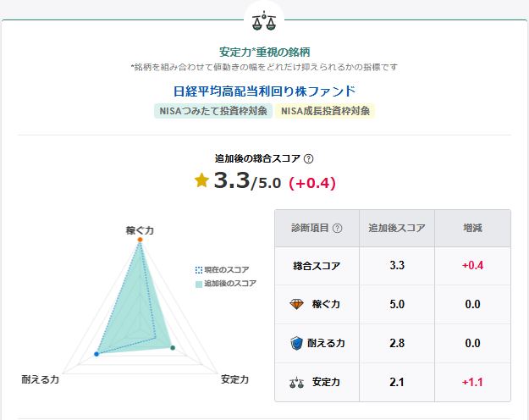
Task: Click the diamond icon in 稼ぐ力 row
Action: (295, 304)
